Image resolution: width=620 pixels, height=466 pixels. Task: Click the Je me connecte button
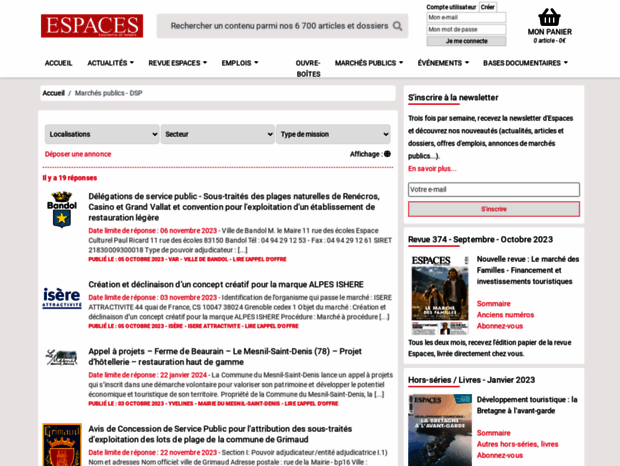[x=466, y=41]
